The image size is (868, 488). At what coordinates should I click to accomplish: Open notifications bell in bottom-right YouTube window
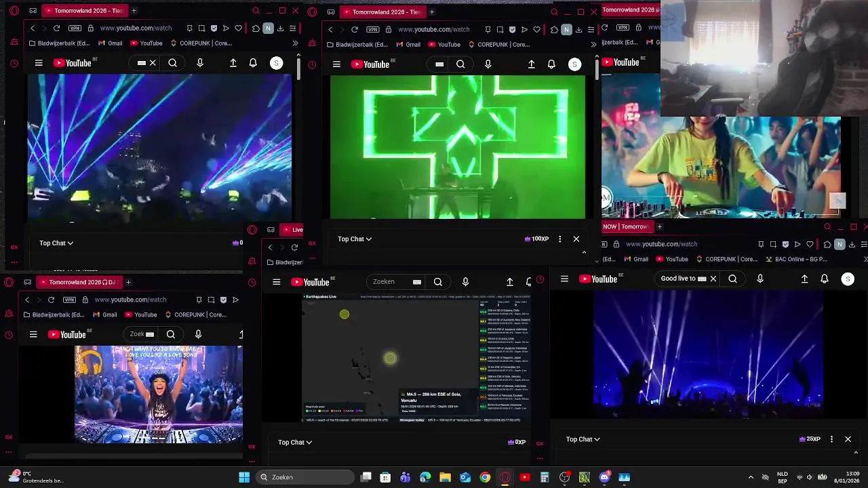[824, 279]
